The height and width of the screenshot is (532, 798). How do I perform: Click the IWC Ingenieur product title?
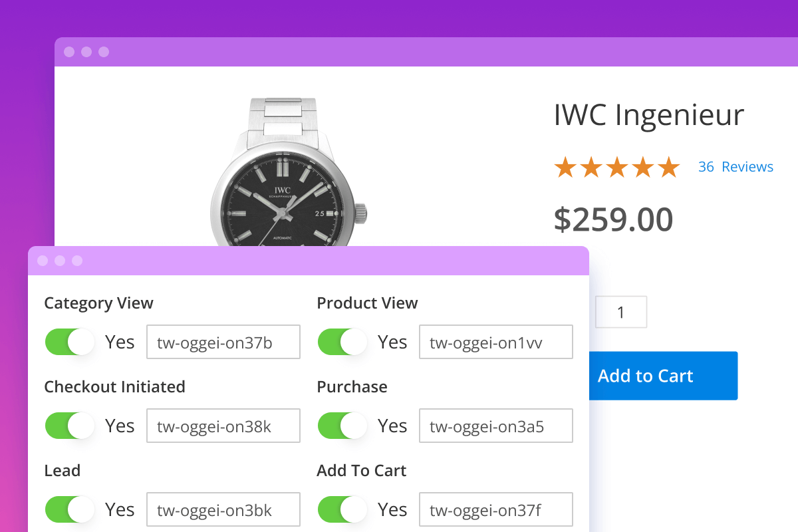[x=648, y=115]
